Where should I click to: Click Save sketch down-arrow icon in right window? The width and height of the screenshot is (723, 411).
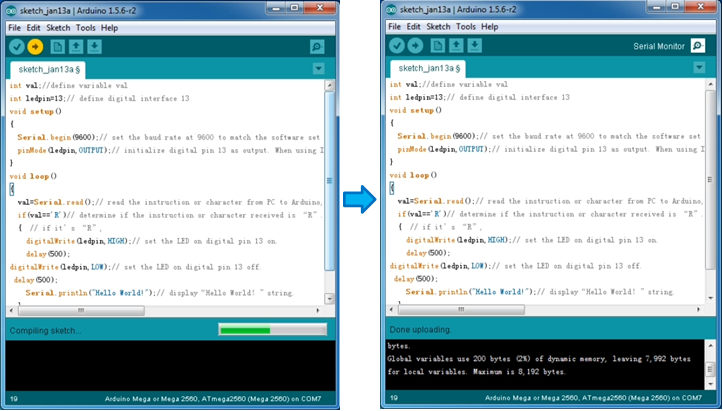(474, 45)
